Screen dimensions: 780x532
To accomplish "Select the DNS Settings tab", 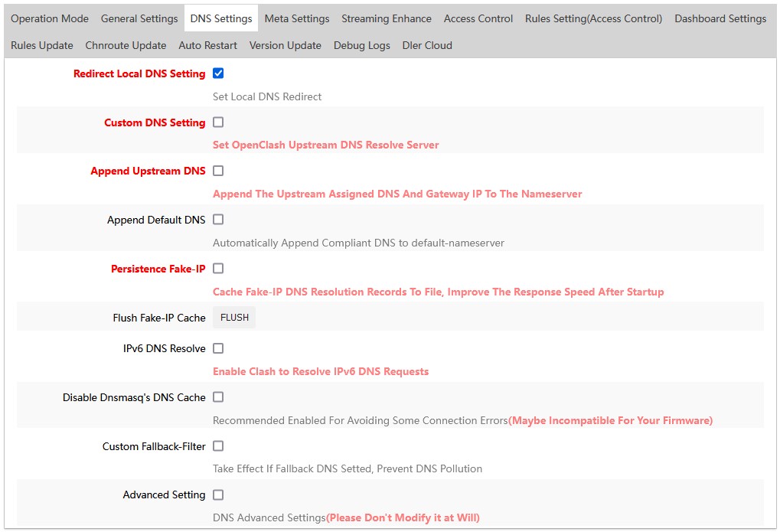I will click(221, 18).
